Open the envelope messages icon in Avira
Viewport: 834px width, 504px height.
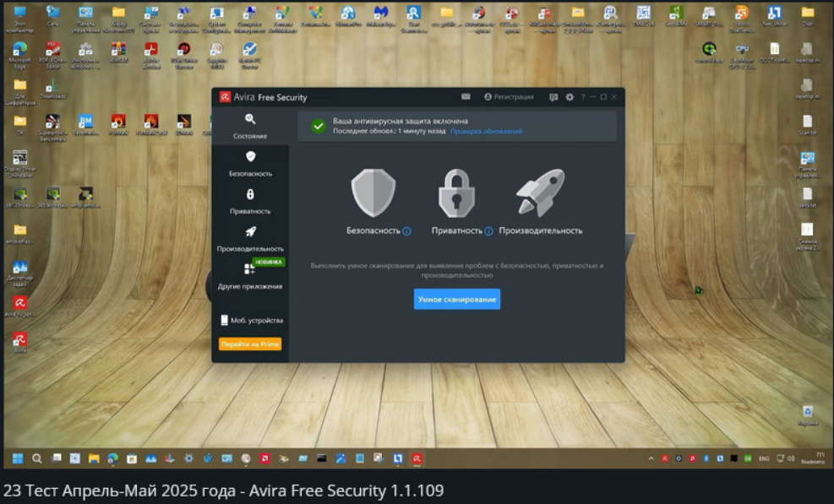click(466, 97)
